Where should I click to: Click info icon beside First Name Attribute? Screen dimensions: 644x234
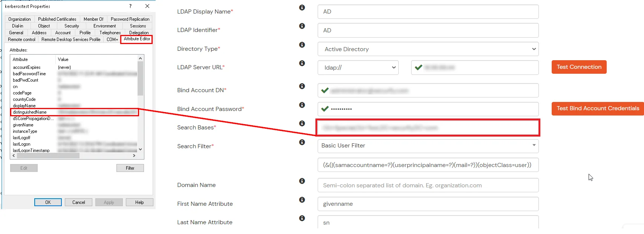click(x=302, y=200)
